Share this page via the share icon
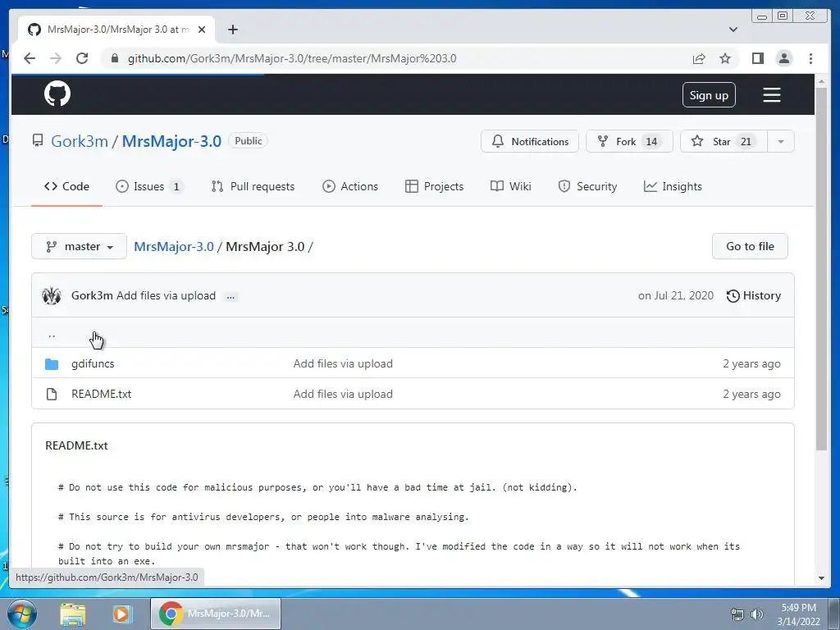Image resolution: width=840 pixels, height=630 pixels. (x=699, y=58)
